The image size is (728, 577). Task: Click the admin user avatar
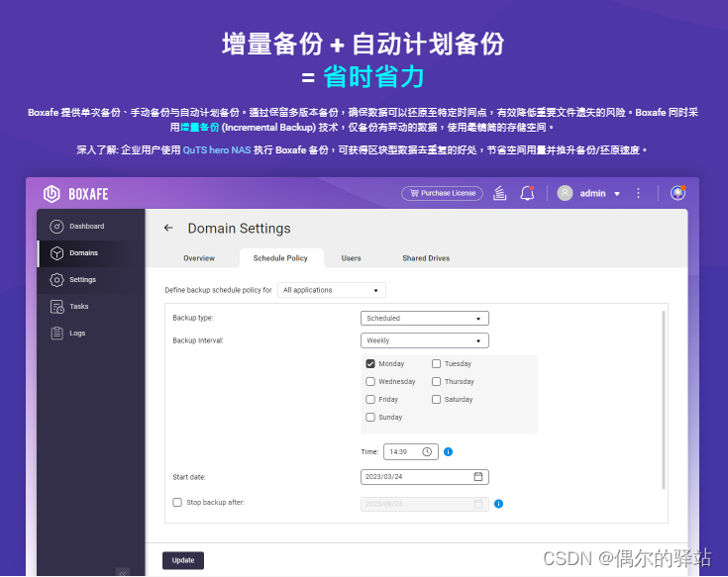pos(565,193)
